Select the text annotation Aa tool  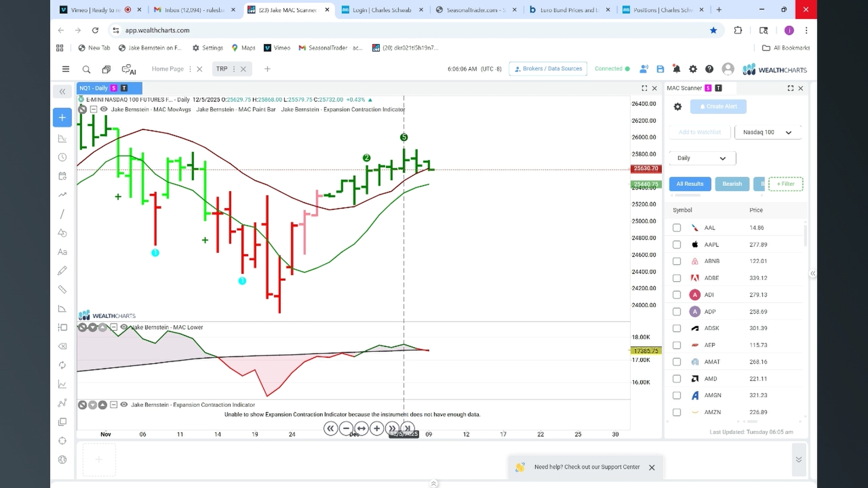click(62, 252)
